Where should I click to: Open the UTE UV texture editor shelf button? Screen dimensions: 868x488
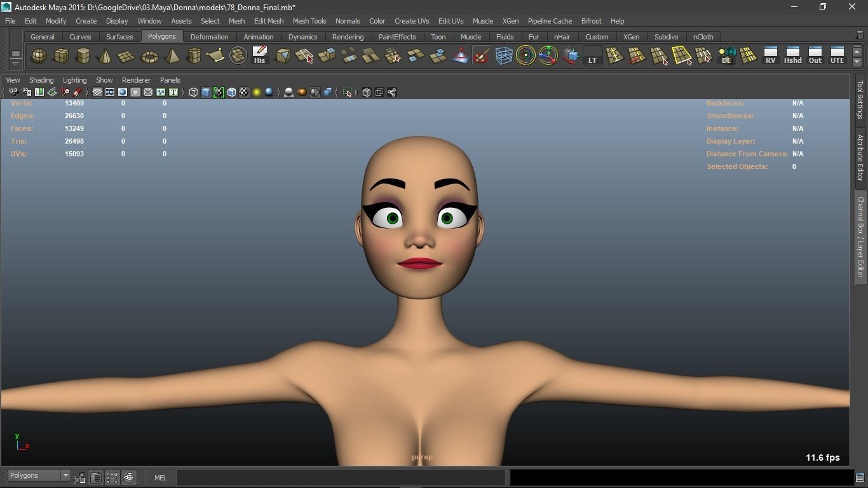pyautogui.click(x=837, y=56)
